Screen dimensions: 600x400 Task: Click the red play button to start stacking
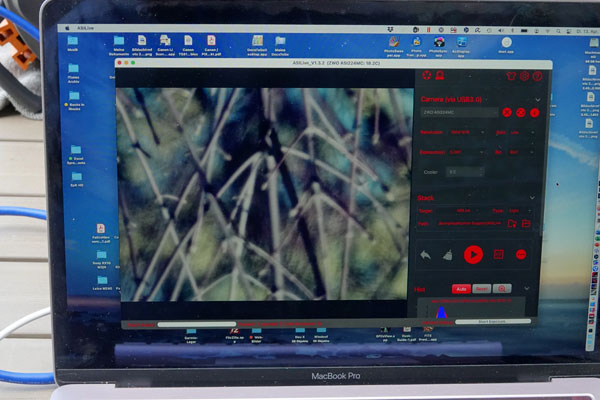(x=473, y=254)
